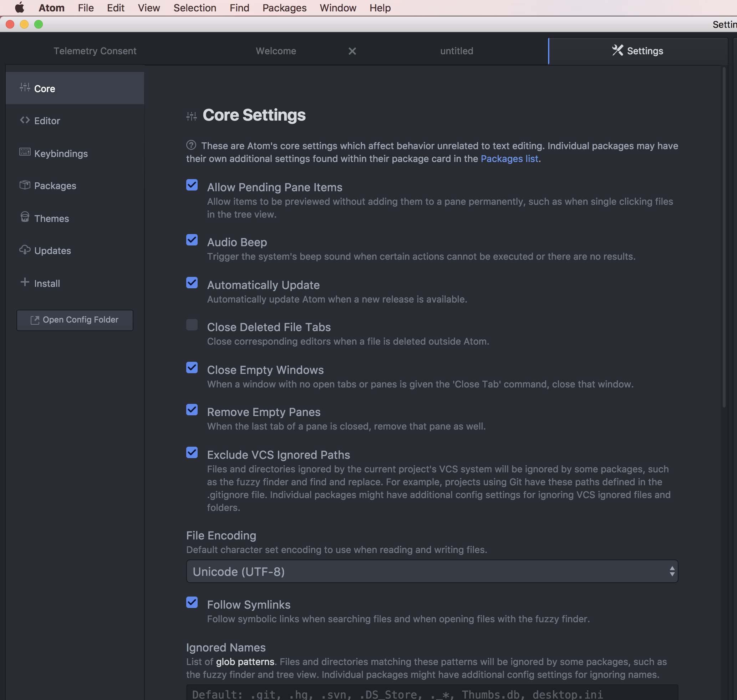Open the Packages menu in menu bar

click(x=284, y=8)
